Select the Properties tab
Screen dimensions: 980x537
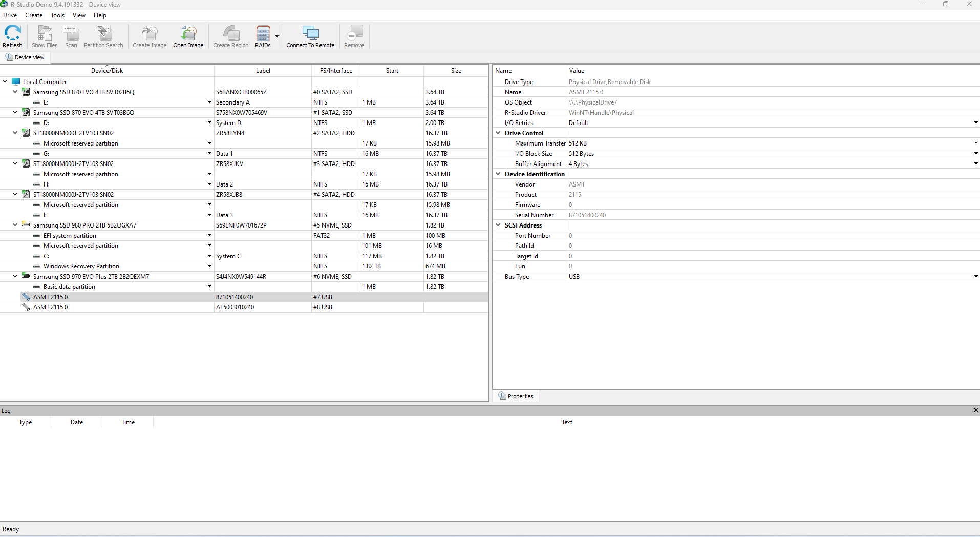[x=516, y=396]
